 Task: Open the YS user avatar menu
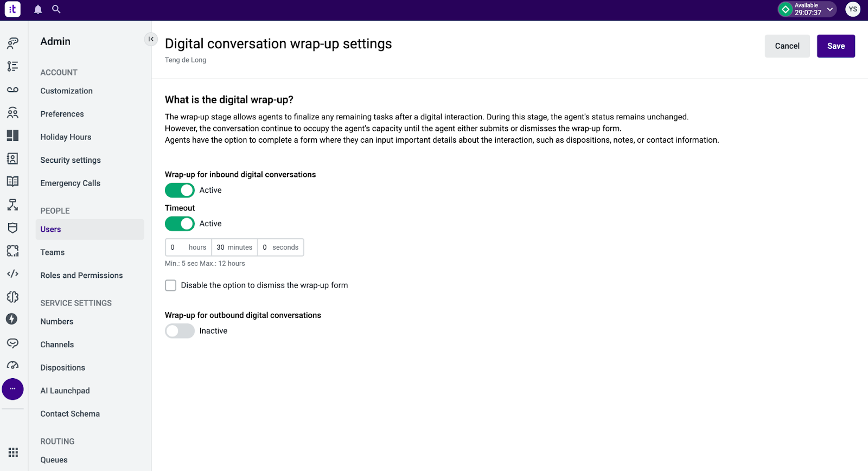click(x=853, y=9)
